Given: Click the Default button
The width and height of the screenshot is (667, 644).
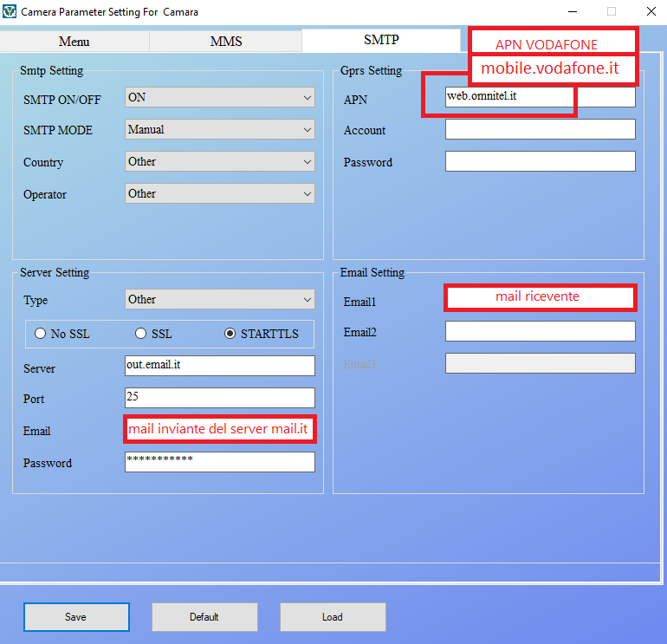Looking at the screenshot, I should (x=204, y=617).
